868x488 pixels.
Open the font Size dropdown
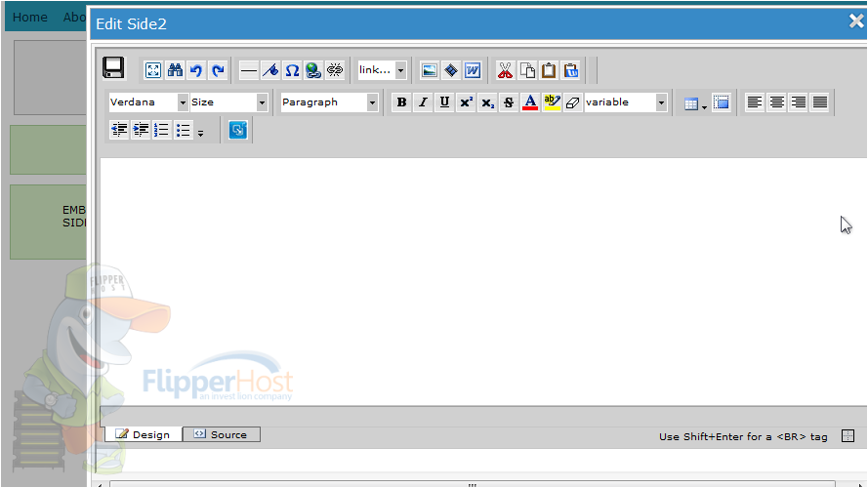(228, 102)
